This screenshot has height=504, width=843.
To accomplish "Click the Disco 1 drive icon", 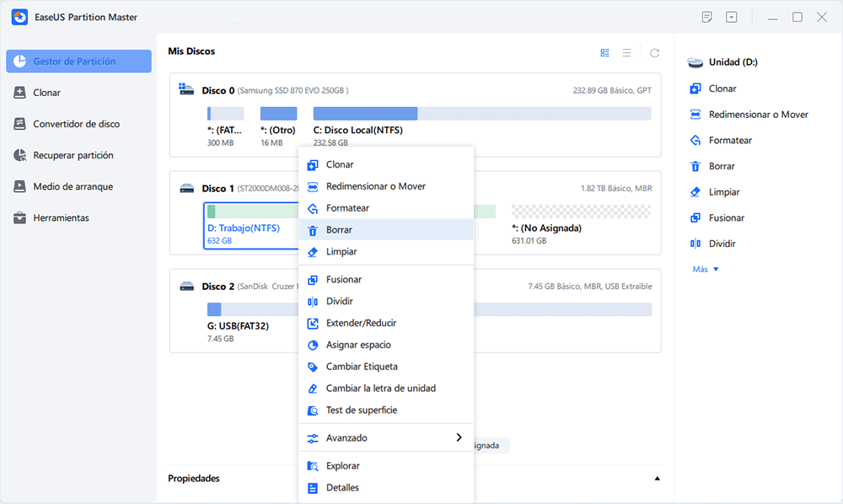I will tap(186, 189).
